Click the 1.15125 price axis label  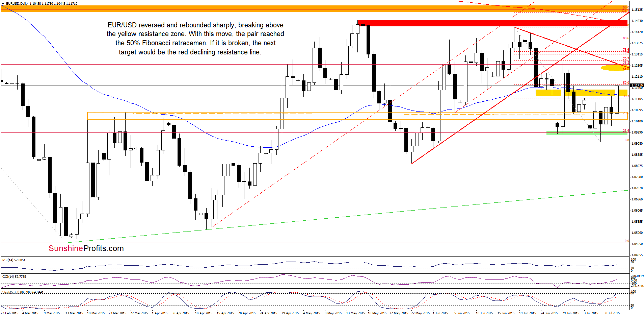point(637,10)
